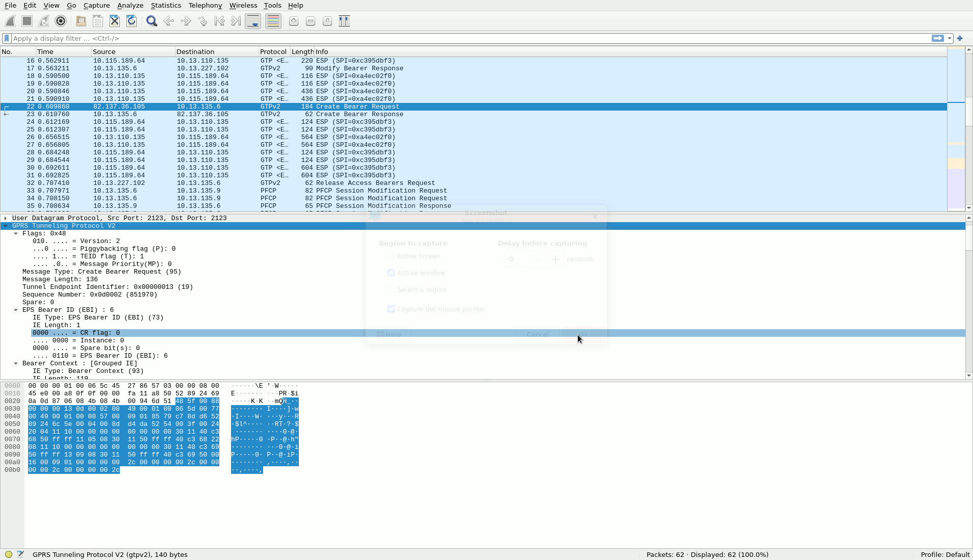Open capture options via gear icon
The image size is (973, 560).
coord(61,21)
